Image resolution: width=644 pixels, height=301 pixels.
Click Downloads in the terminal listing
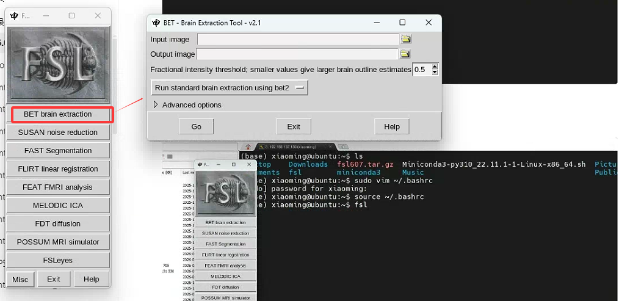308,164
